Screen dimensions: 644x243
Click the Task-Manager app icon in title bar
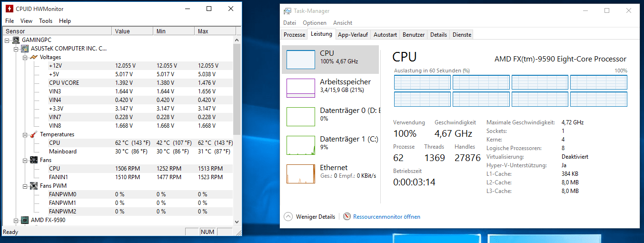(287, 11)
